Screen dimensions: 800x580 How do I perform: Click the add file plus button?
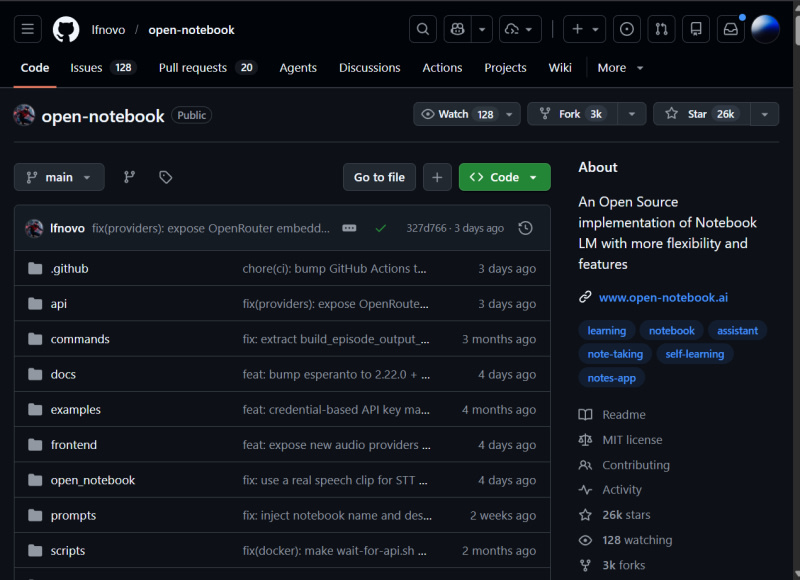[437, 177]
